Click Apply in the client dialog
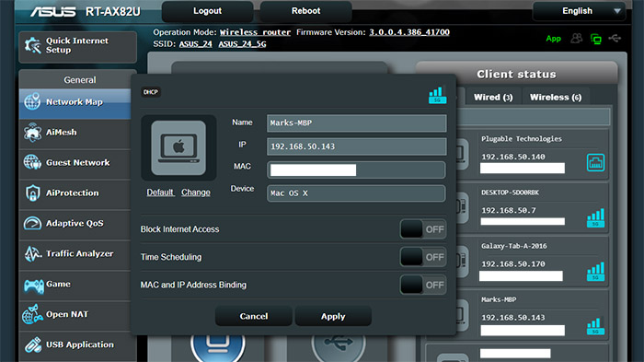Viewport: 644px width, 362px height. click(x=333, y=316)
